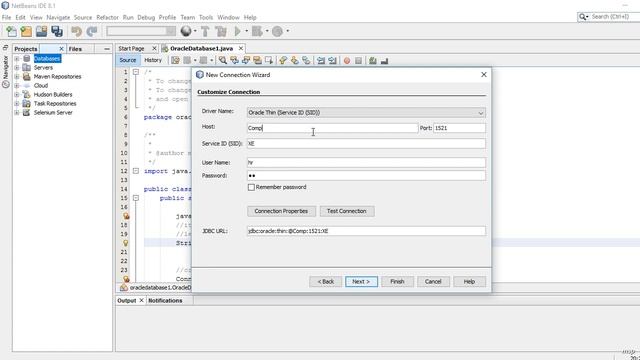Switch to the Notifications tab
This screenshot has height=360, width=640.
tap(165, 300)
